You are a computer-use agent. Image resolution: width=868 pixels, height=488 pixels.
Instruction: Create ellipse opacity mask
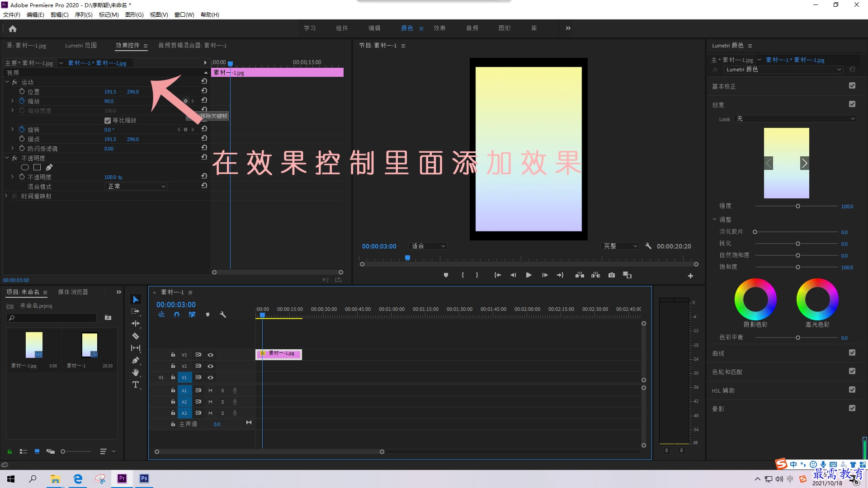(25, 167)
